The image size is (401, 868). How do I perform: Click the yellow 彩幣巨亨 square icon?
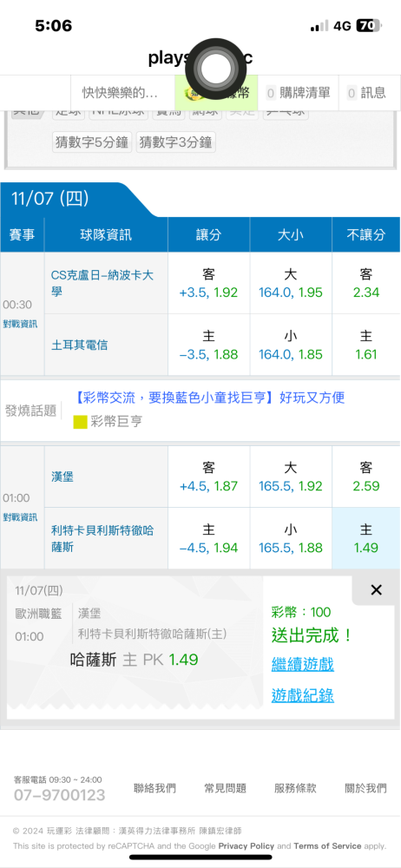[81, 422]
